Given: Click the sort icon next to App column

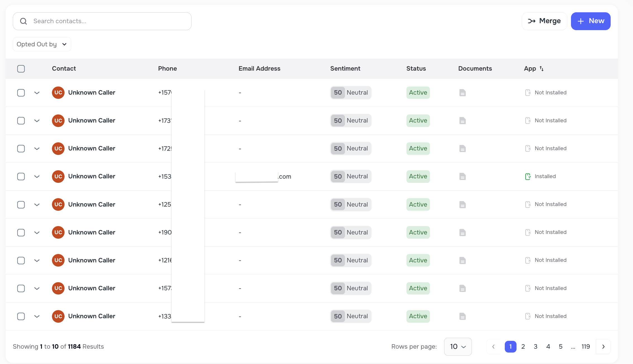Looking at the screenshot, I should point(542,68).
